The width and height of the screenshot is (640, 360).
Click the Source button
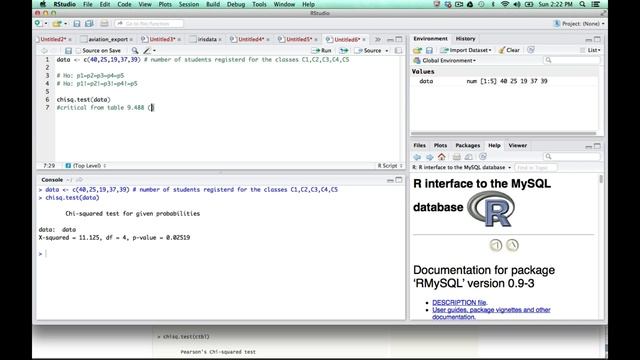pyautogui.click(x=368, y=51)
